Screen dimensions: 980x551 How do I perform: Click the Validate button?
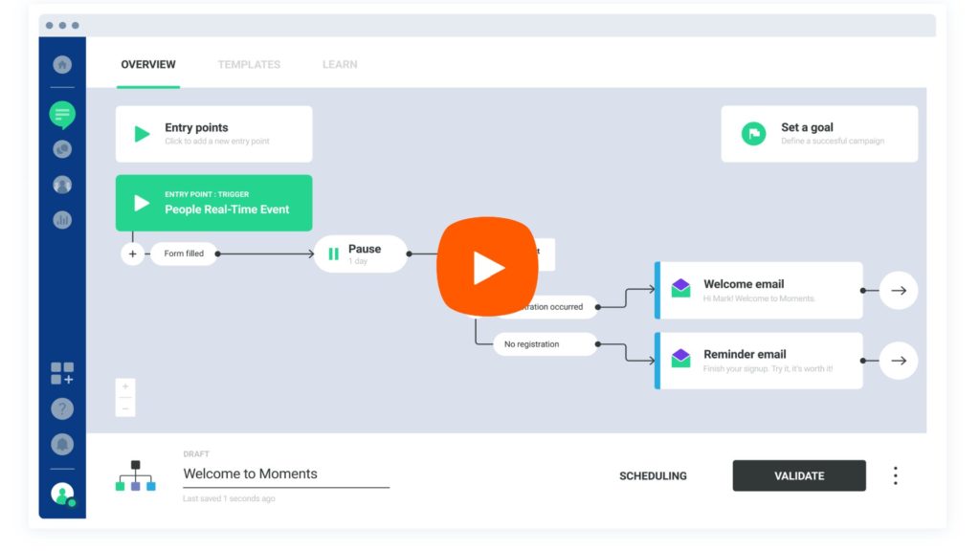click(799, 475)
